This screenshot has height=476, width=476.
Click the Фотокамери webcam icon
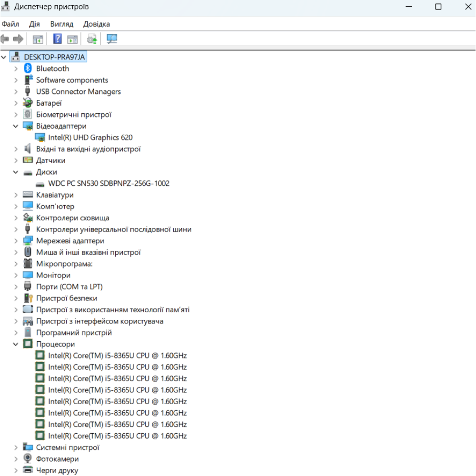click(x=28, y=459)
